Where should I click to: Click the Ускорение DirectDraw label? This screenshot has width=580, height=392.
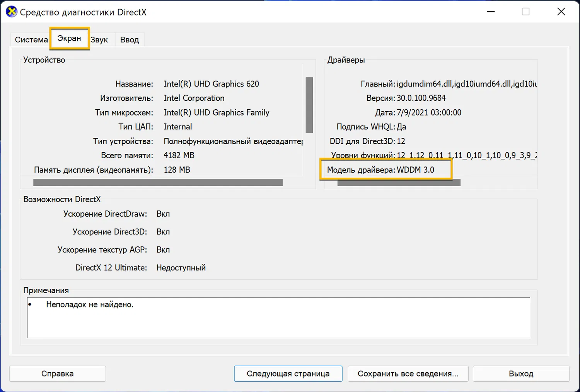click(x=105, y=214)
